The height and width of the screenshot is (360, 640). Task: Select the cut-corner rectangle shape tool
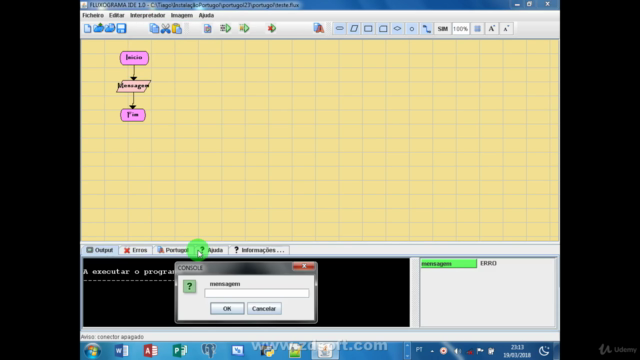pyautogui.click(x=383, y=29)
